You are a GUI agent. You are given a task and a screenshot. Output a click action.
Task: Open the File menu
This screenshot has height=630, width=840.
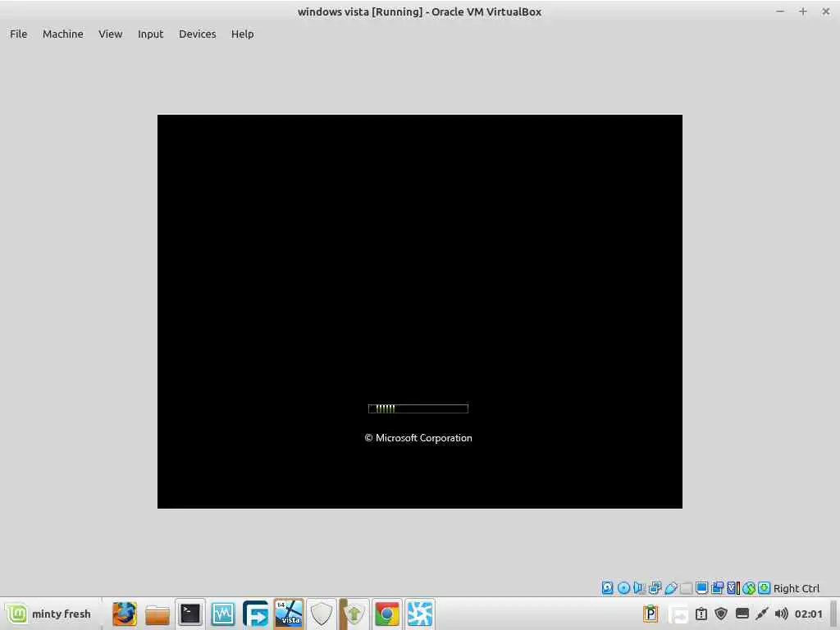(x=18, y=34)
